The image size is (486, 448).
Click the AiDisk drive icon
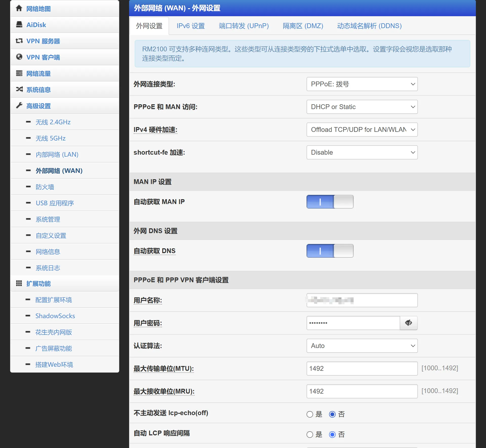(19, 25)
